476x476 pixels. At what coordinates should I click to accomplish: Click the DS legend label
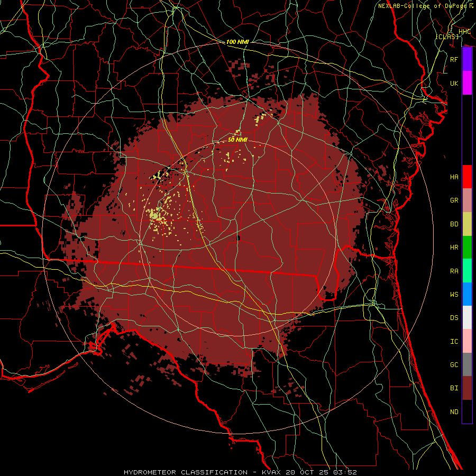coord(454,317)
